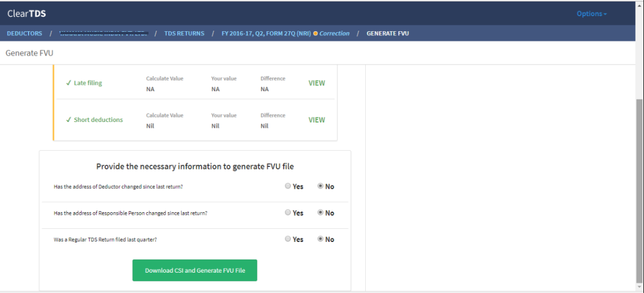
Task: Click the Late filing checkmark icon
Action: coord(68,83)
